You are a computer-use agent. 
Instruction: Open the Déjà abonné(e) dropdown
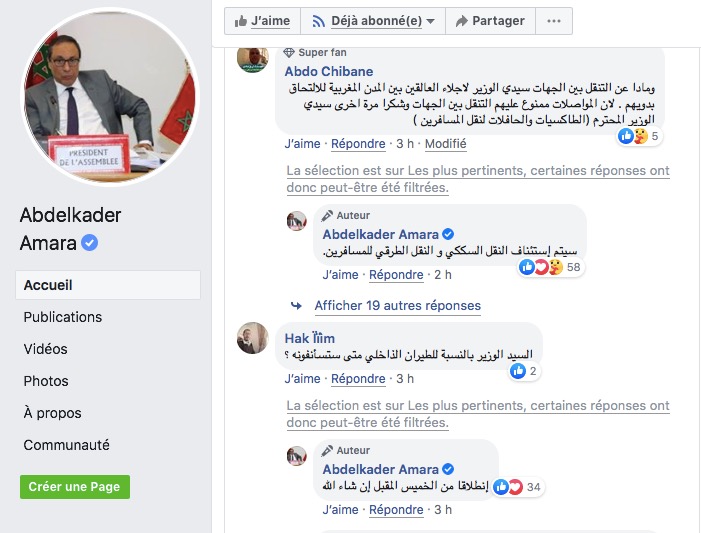tap(373, 21)
